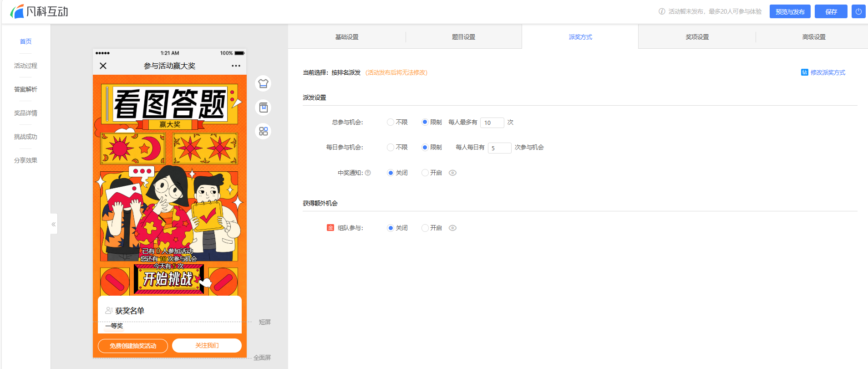Screen dimensions: 868x369
Task: Click the help icon next to 中奖通知
Action: 368,173
